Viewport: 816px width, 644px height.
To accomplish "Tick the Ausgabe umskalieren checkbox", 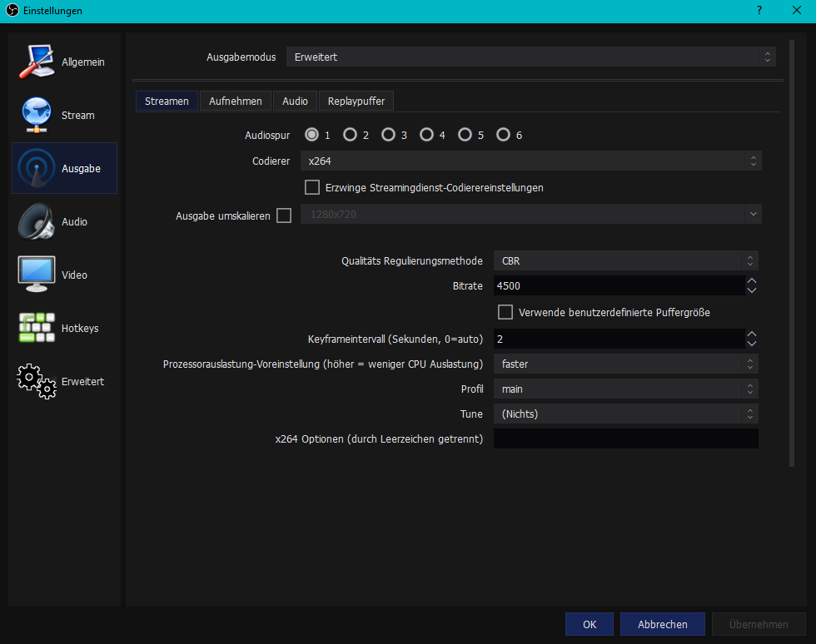I will tap(284, 215).
